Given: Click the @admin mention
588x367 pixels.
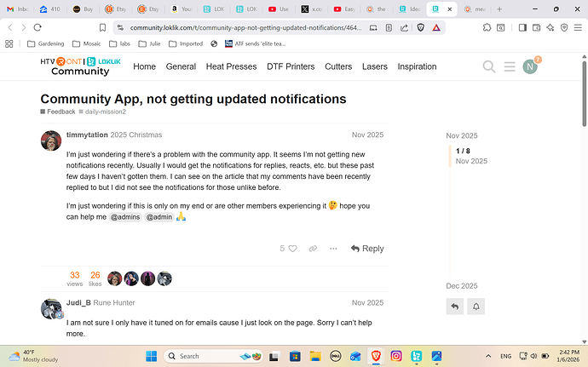Looking at the screenshot, I should pyautogui.click(x=159, y=217).
